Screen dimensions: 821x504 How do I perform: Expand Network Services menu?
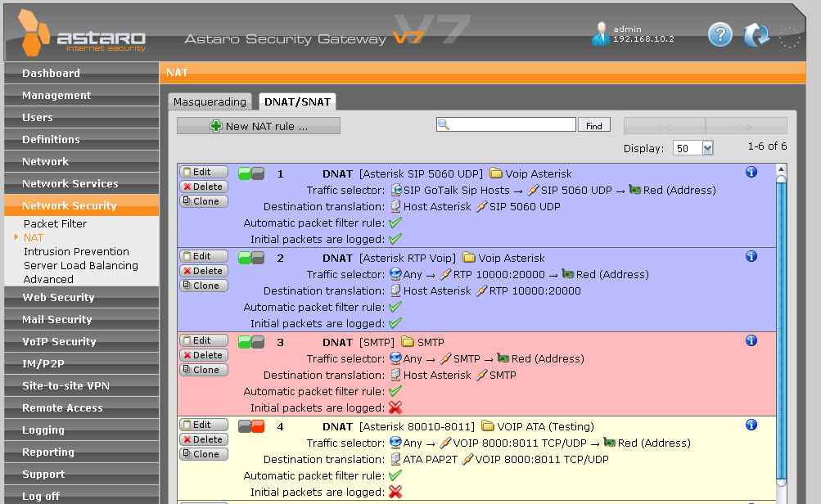[82, 183]
